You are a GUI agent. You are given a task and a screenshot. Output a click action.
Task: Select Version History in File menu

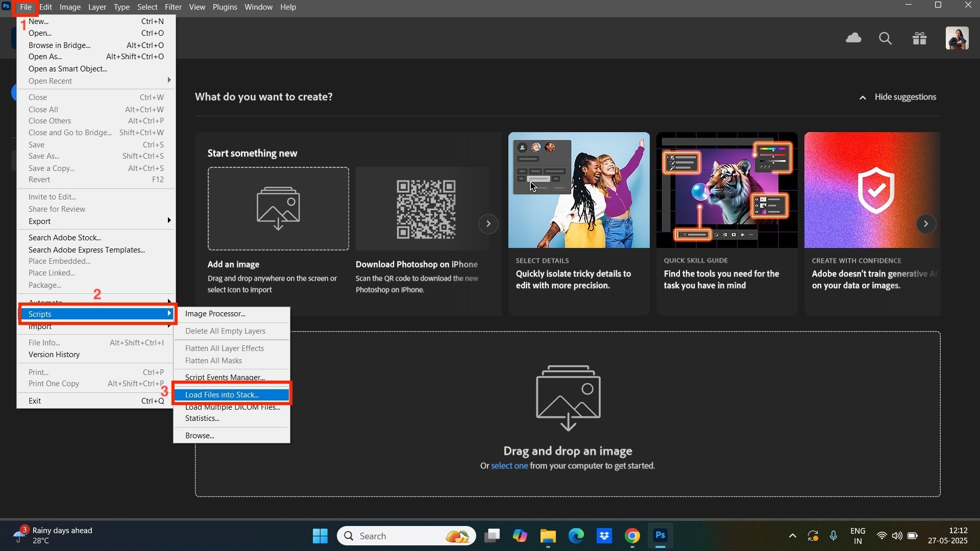97,355
